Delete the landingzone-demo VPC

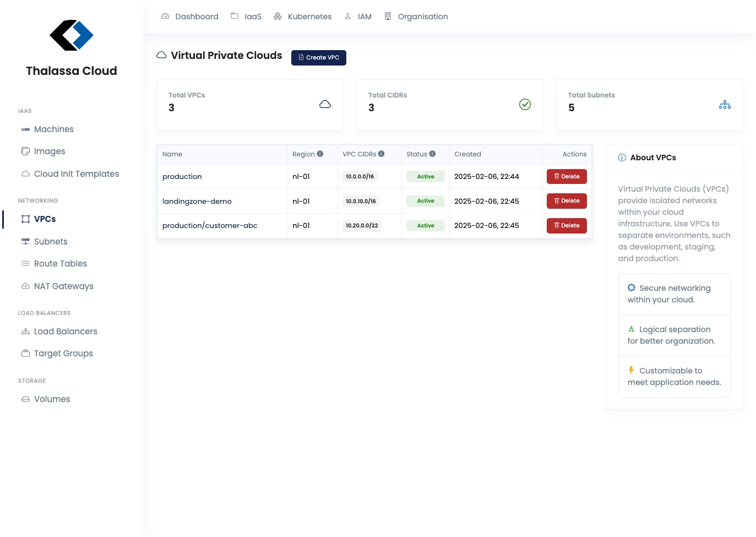(567, 201)
